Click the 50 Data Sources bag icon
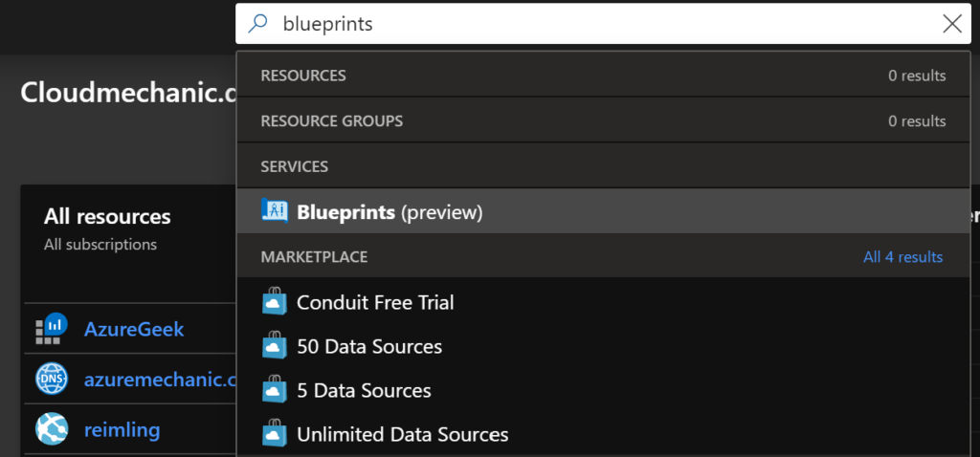 point(275,346)
